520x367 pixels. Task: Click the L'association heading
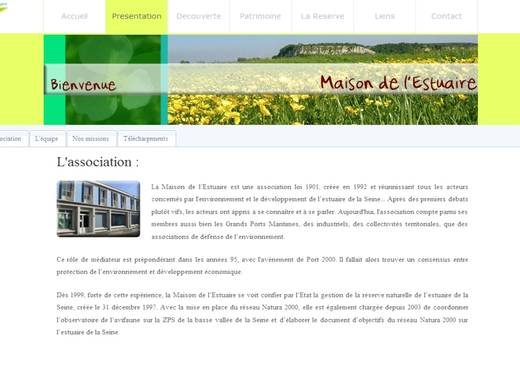(98, 162)
